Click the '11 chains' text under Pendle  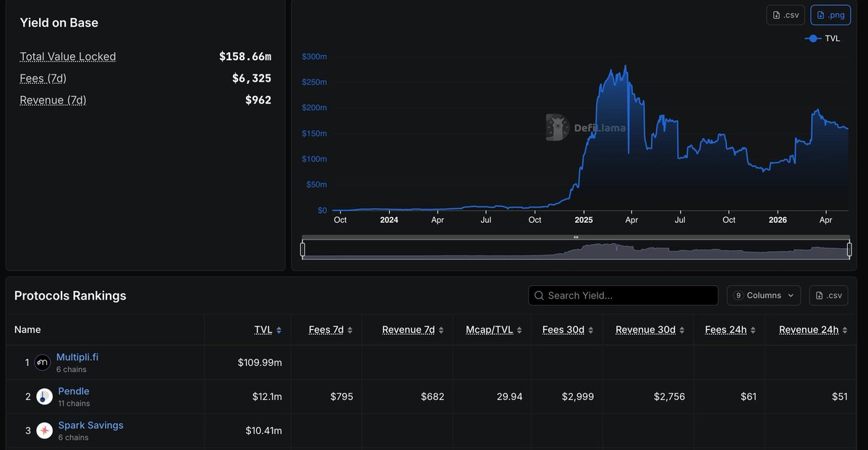[74, 404]
